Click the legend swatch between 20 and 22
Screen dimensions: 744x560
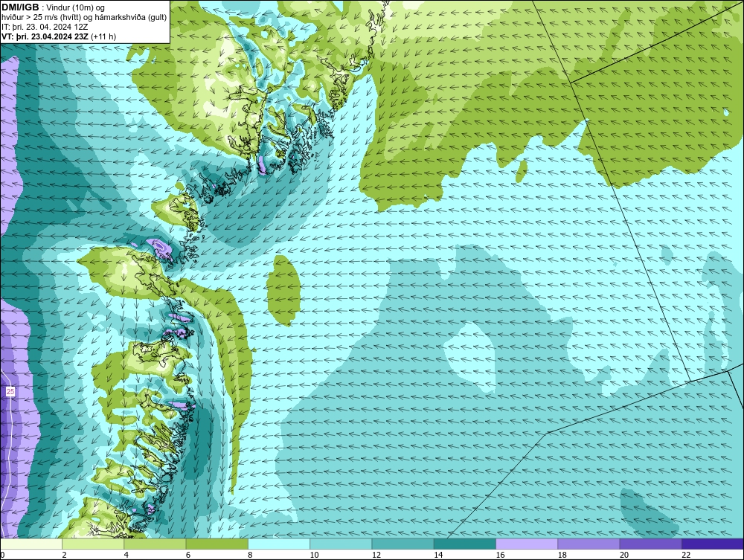pyautogui.click(x=650, y=544)
